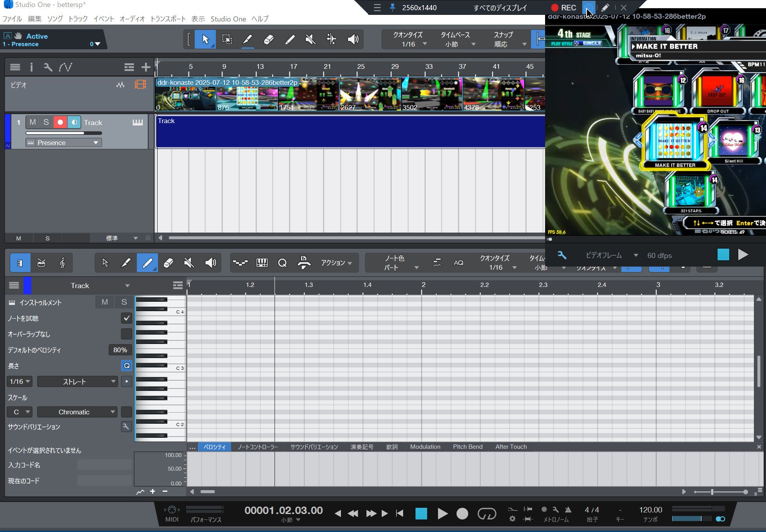Select the Arrow tool in arrangement toolbar
The image size is (766, 532).
tap(205, 39)
